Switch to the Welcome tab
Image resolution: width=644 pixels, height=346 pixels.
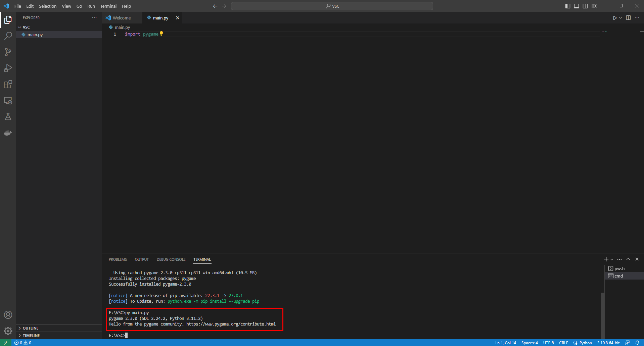coord(122,18)
